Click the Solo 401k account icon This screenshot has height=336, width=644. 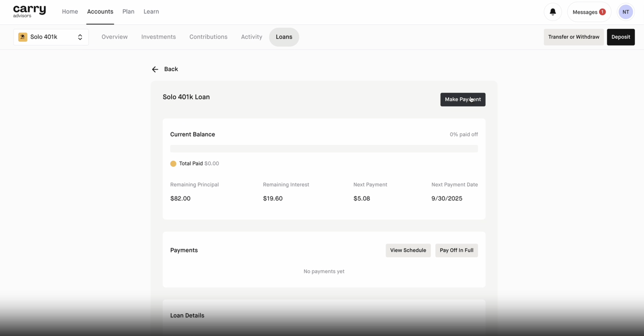[23, 37]
